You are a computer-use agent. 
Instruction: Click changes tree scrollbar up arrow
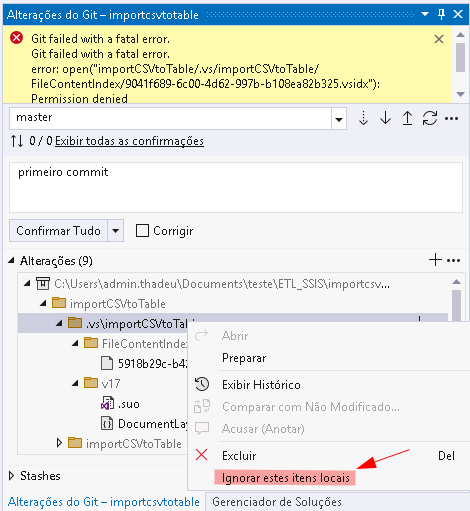tap(457, 282)
